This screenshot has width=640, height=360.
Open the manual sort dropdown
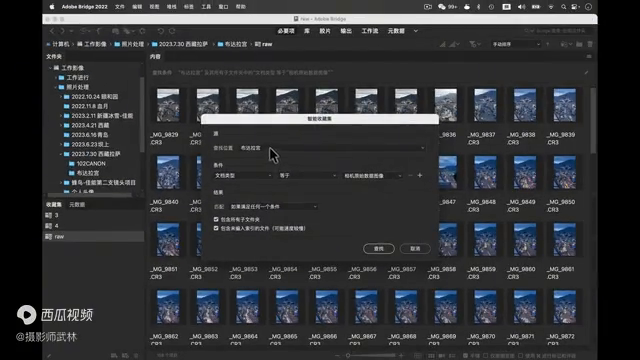516,44
